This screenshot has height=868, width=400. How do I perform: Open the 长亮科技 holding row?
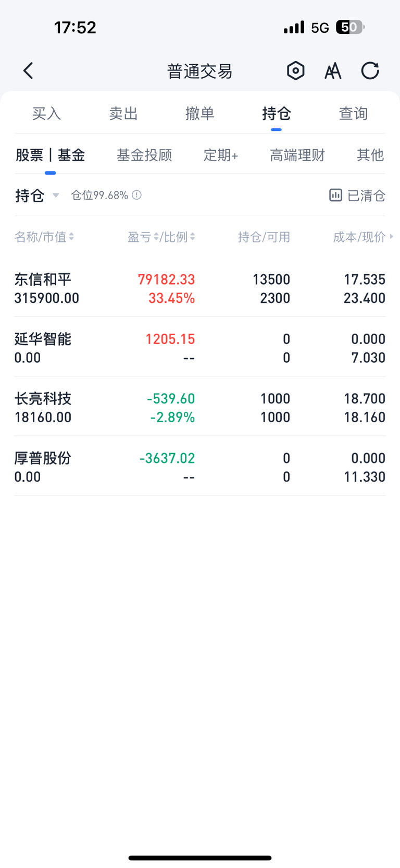200,408
